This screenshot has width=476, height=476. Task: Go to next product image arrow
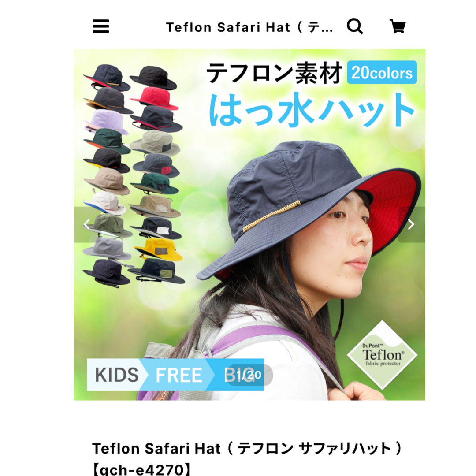pos(411,225)
